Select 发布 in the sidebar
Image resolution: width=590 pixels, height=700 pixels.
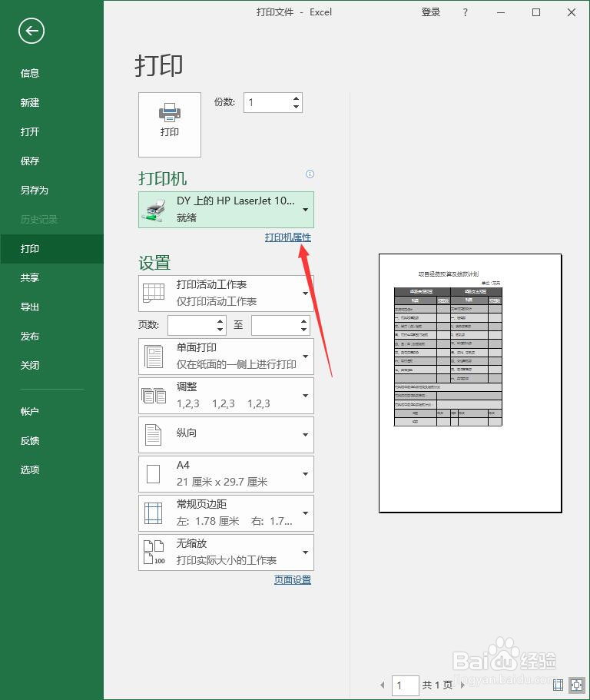click(x=30, y=336)
